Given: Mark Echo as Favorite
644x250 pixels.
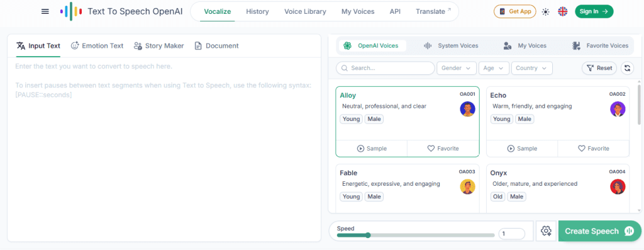Looking at the screenshot, I should coord(594,149).
